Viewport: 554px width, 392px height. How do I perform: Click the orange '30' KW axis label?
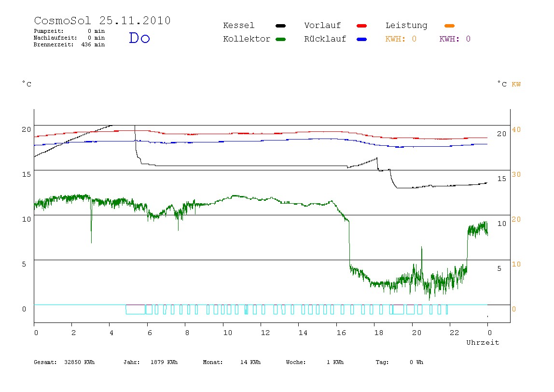516,174
